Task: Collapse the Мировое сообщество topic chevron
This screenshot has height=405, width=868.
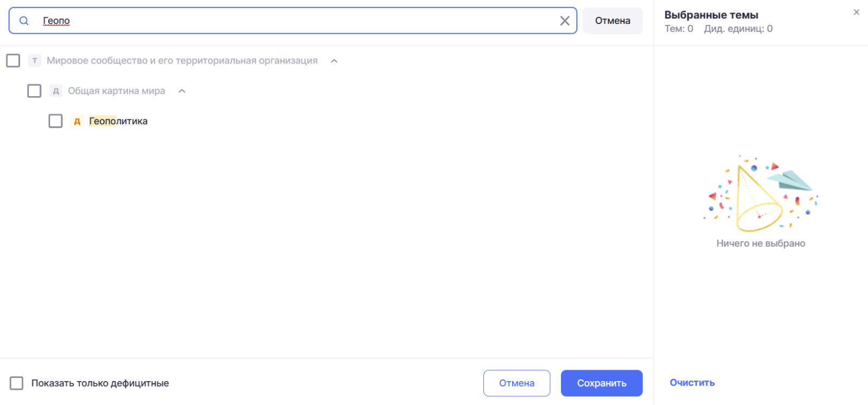Action: click(334, 61)
